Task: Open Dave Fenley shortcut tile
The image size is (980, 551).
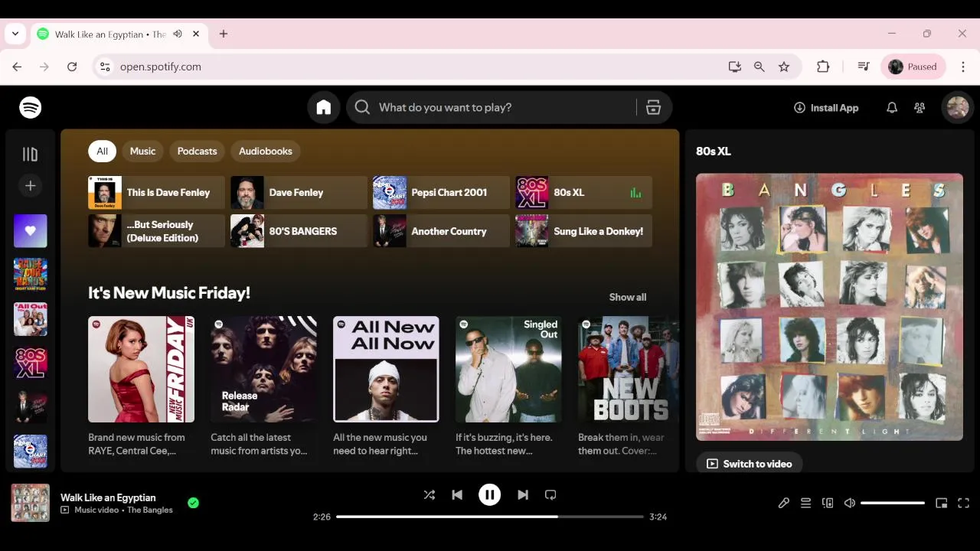Action: pyautogui.click(x=299, y=193)
